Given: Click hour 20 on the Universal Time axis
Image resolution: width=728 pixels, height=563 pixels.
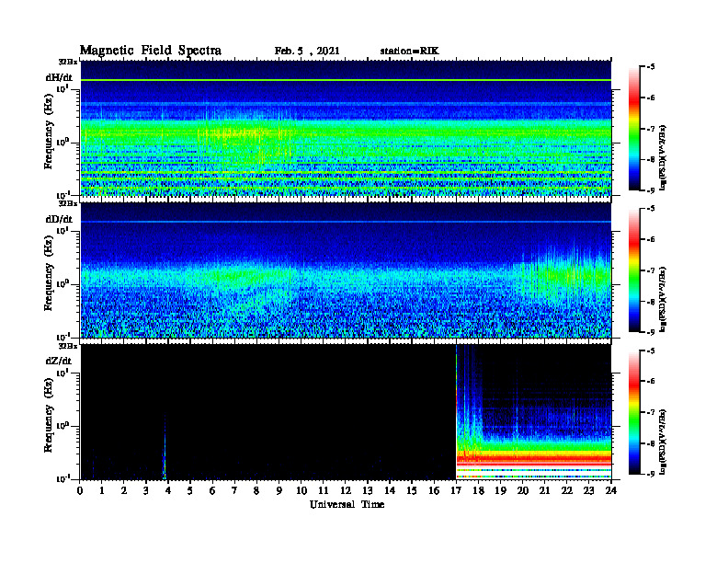Looking at the screenshot, I should click(x=522, y=491).
